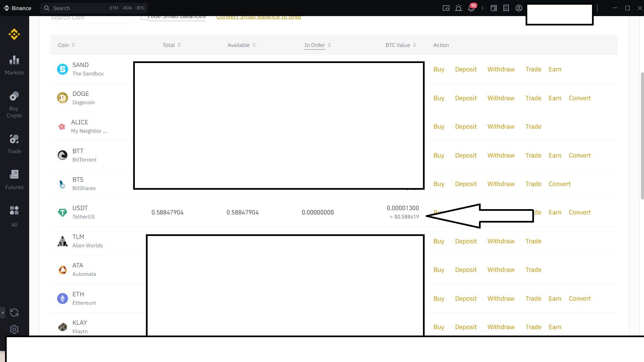
Task: Click the Automata ATA coin icon
Action: point(62,270)
